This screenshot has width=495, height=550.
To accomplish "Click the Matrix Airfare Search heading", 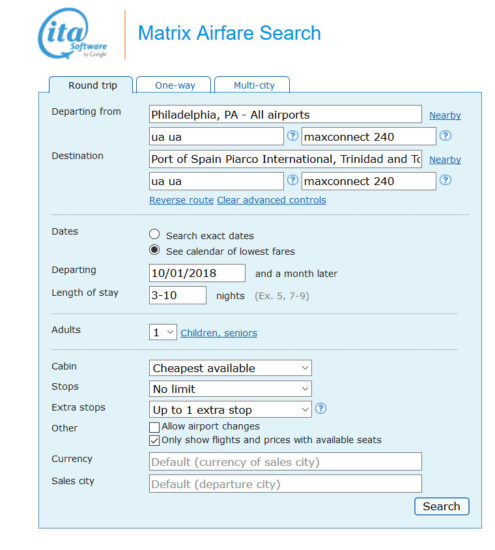I will point(229,33).
